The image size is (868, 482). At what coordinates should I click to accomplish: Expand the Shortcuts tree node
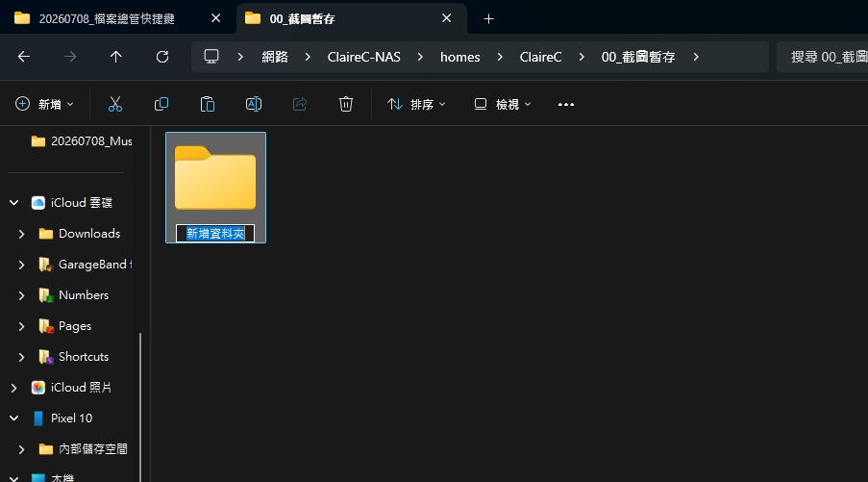[x=21, y=357]
